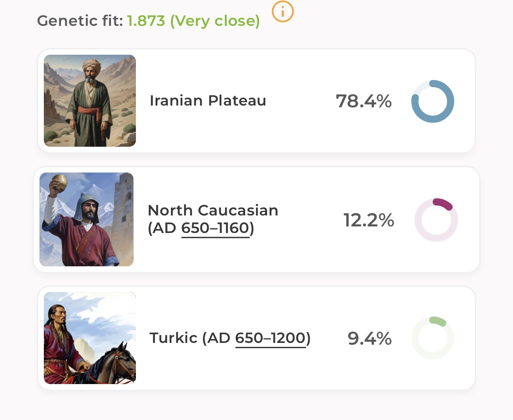Image resolution: width=513 pixels, height=420 pixels.
Task: Select the North Caucasian title text
Action: 213,210
